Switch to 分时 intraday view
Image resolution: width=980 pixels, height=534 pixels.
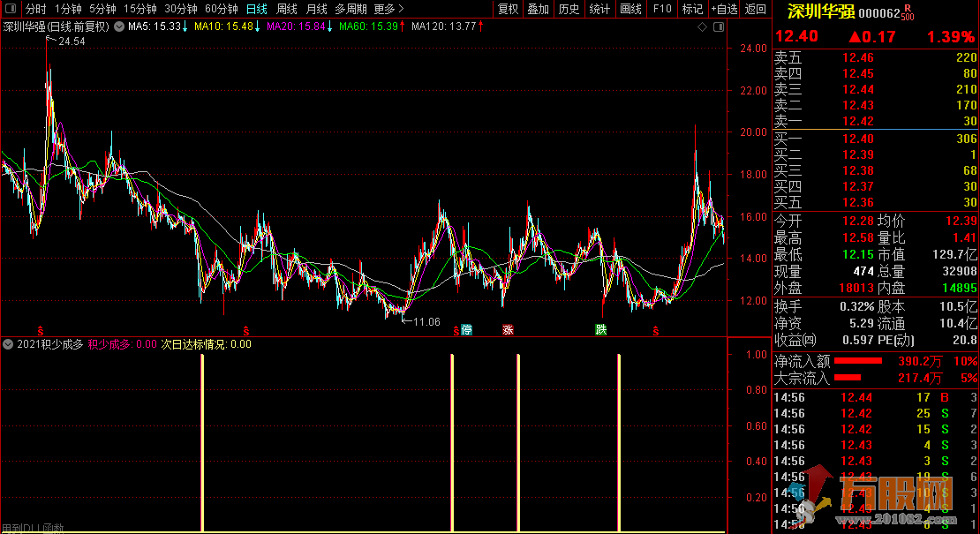coord(35,9)
